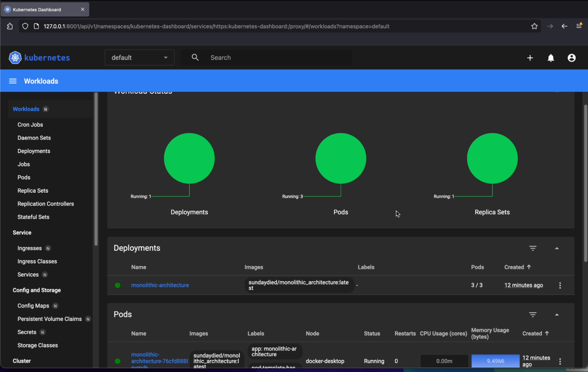The image size is (588, 372).
Task: Click the search magnifier icon
Action: click(x=195, y=57)
